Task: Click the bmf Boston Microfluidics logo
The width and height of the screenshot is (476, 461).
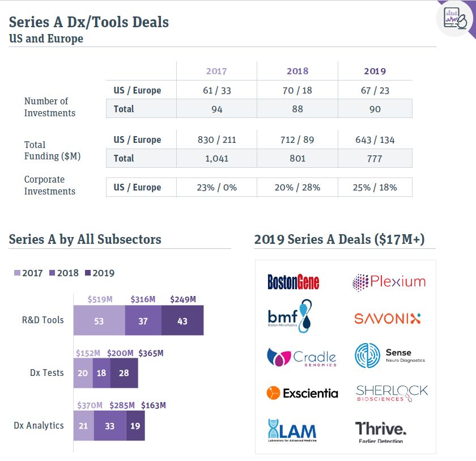Action: [x=290, y=316]
